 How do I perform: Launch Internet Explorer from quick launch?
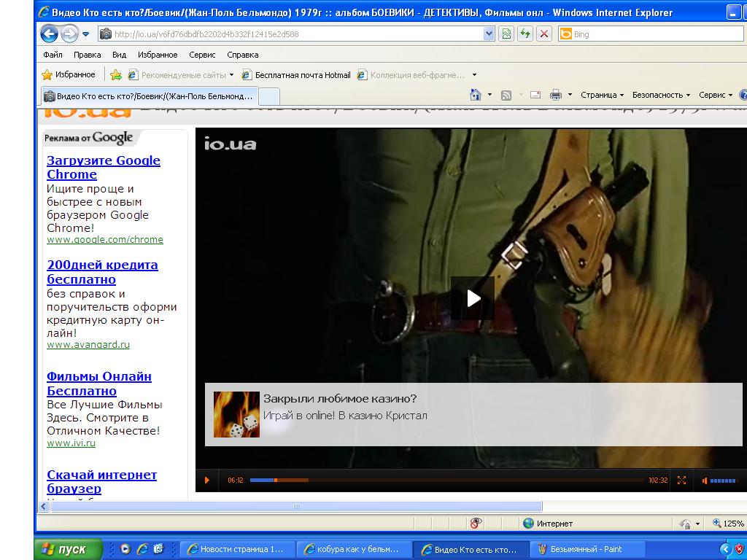click(x=142, y=549)
